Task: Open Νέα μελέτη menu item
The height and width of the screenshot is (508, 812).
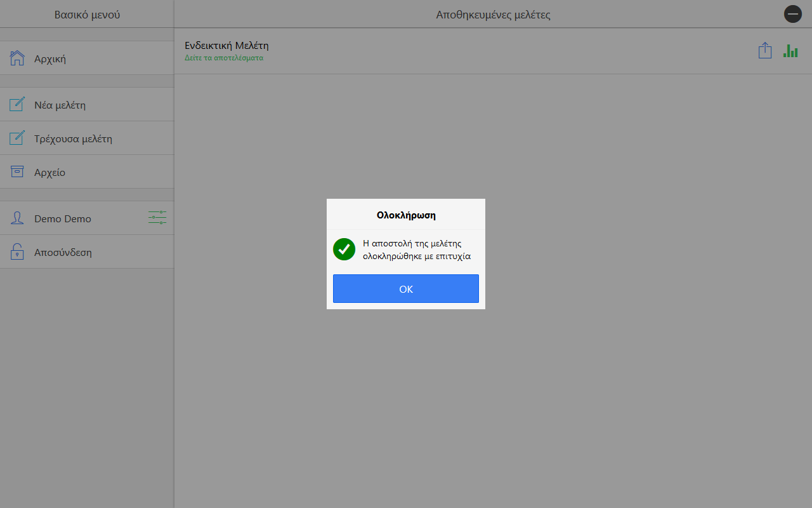Action: pyautogui.click(x=87, y=105)
